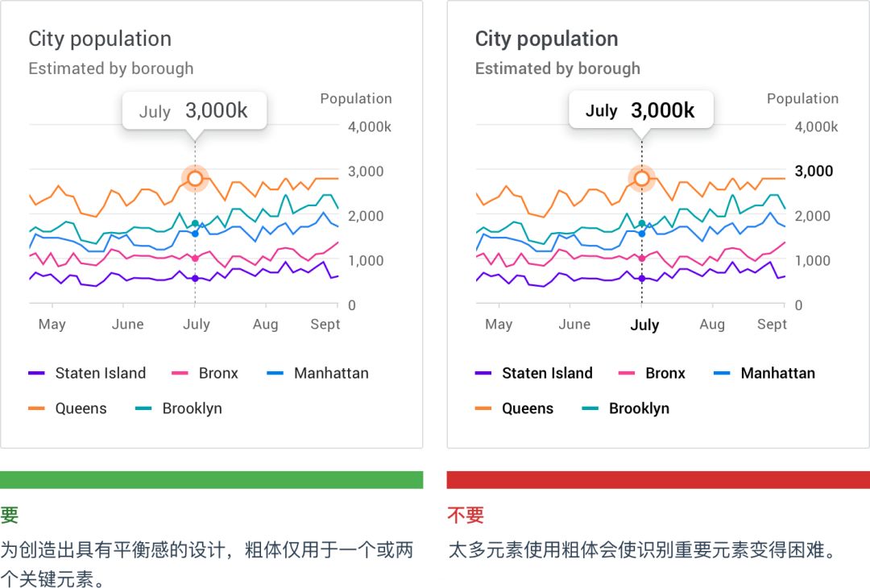This screenshot has width=870, height=588.
Task: Click the May axis label in right chart
Action: pyautogui.click(x=499, y=324)
